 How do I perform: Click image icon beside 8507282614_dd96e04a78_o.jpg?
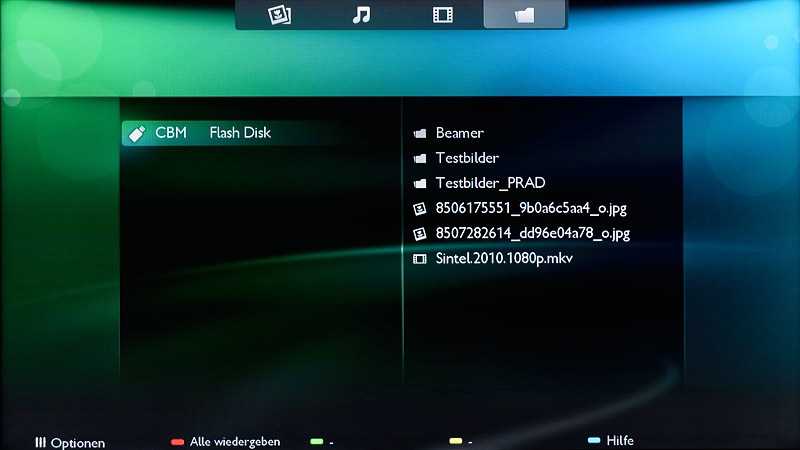pyautogui.click(x=419, y=234)
